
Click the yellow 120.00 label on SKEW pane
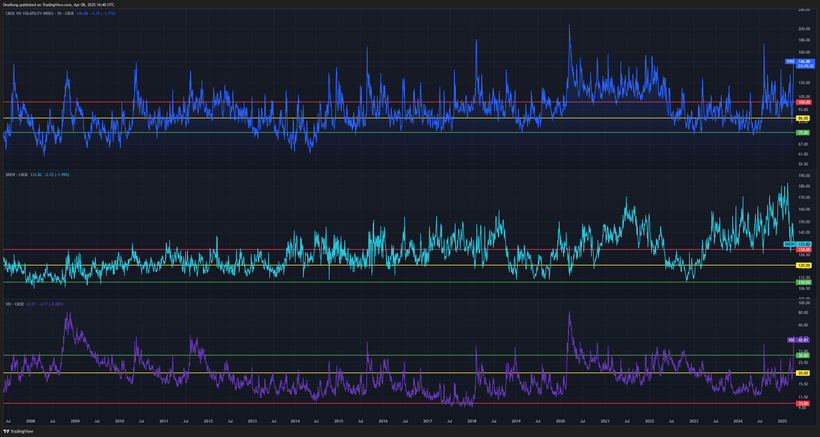click(x=802, y=266)
